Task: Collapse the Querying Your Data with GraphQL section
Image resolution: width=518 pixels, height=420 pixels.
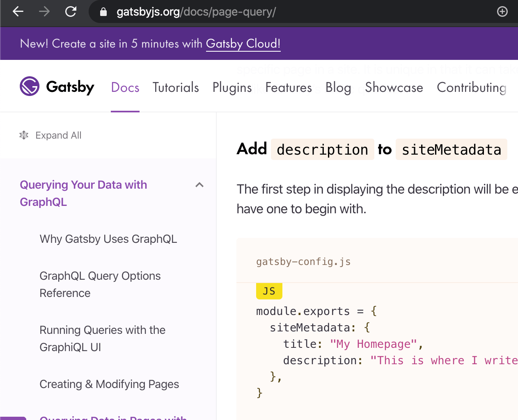Action: (199, 185)
